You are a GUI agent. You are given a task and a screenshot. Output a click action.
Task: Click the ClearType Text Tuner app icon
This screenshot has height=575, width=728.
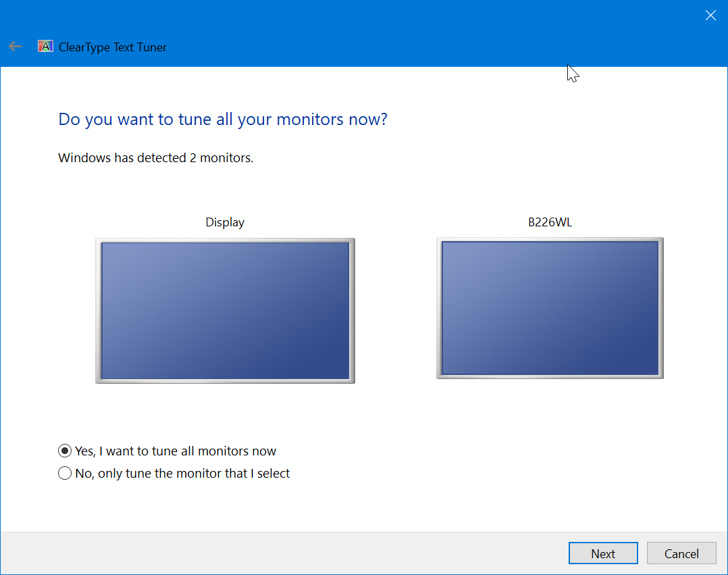(45, 47)
